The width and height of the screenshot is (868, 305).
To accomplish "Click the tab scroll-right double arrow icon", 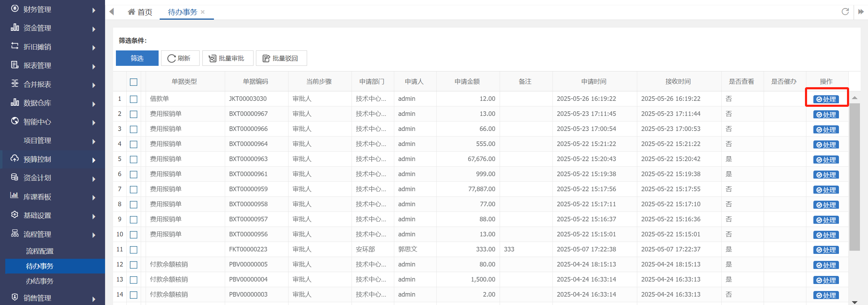I will [x=861, y=12].
